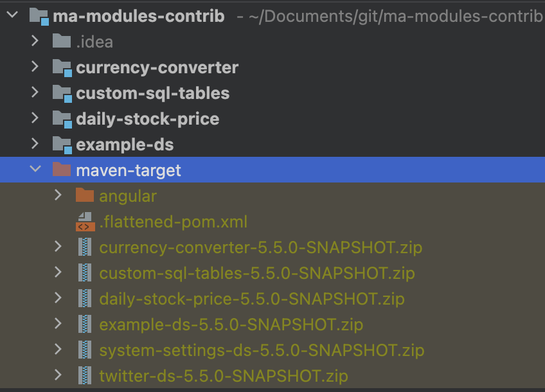The image size is (545, 392).
Task: Click the currency-converter module folder icon
Action: 62,67
